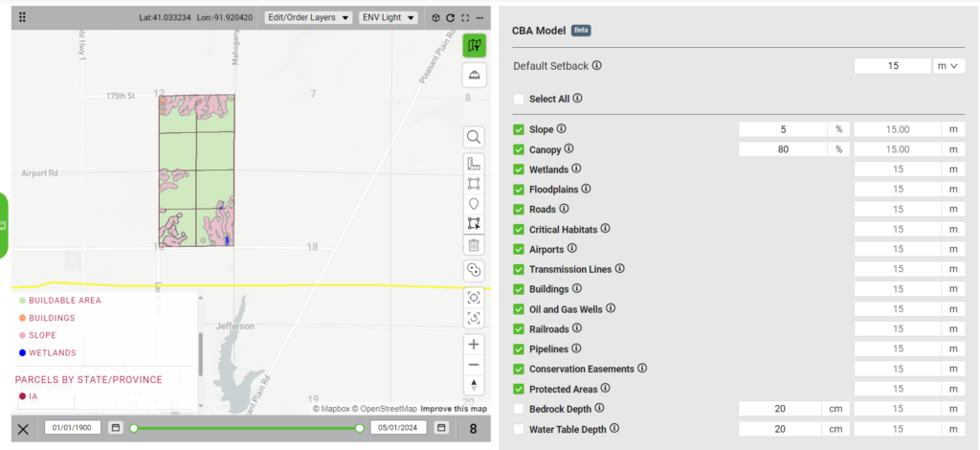This screenshot has width=980, height=450.
Task: Click the OpenStreetMap attribution link
Action: click(x=384, y=409)
